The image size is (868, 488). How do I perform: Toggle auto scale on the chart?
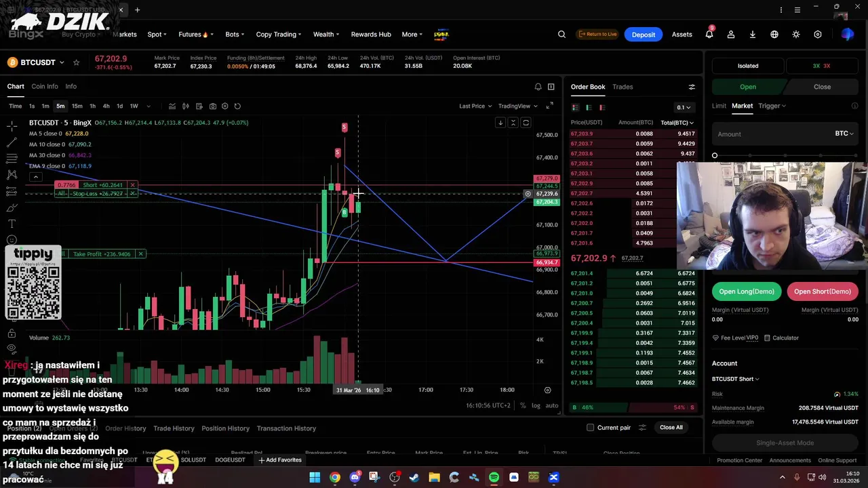click(552, 405)
